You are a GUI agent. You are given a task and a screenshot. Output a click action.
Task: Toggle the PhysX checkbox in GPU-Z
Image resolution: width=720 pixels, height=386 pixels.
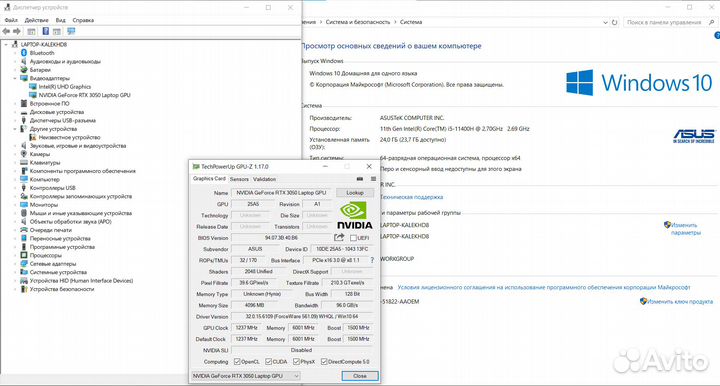[297, 362]
